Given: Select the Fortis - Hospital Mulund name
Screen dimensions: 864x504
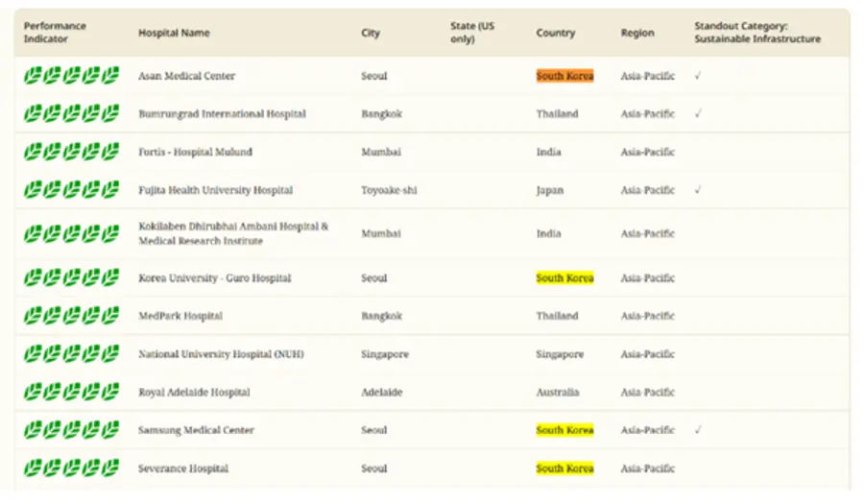Looking at the screenshot, I should [x=195, y=152].
